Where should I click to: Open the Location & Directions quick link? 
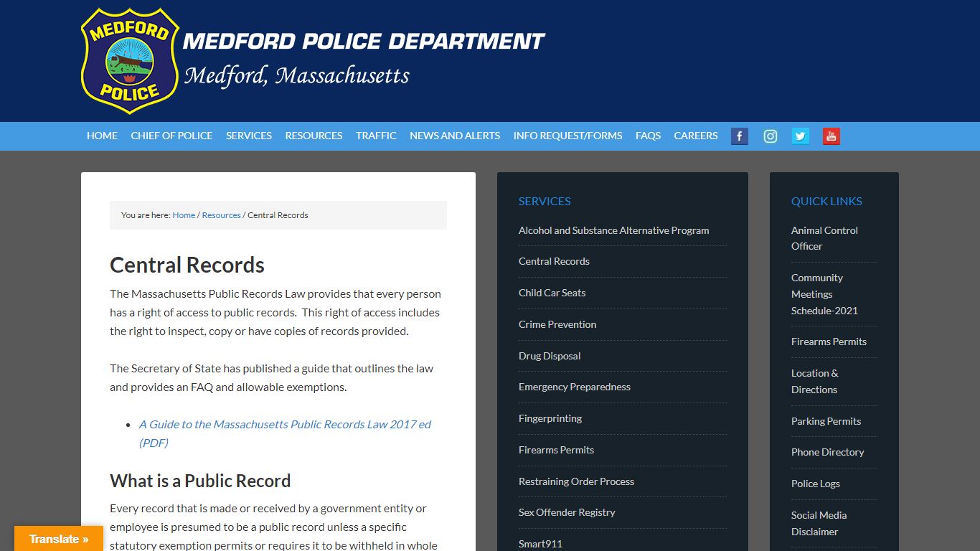click(815, 381)
